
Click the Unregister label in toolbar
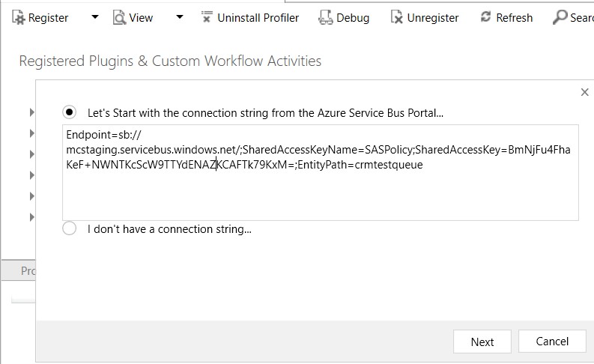click(x=433, y=17)
